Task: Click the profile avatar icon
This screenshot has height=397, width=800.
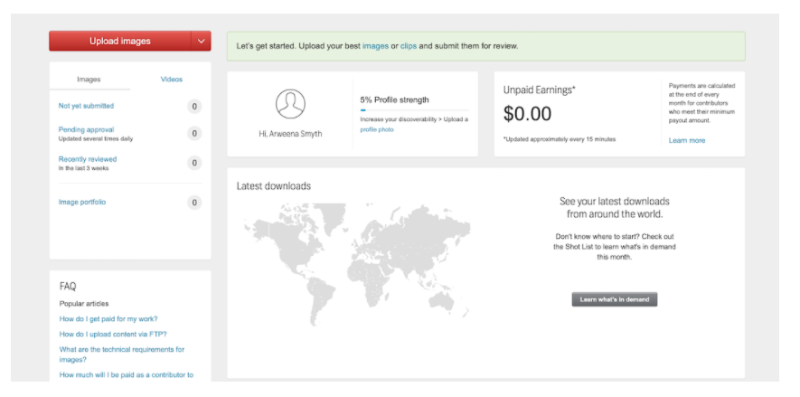Action: coord(290,104)
